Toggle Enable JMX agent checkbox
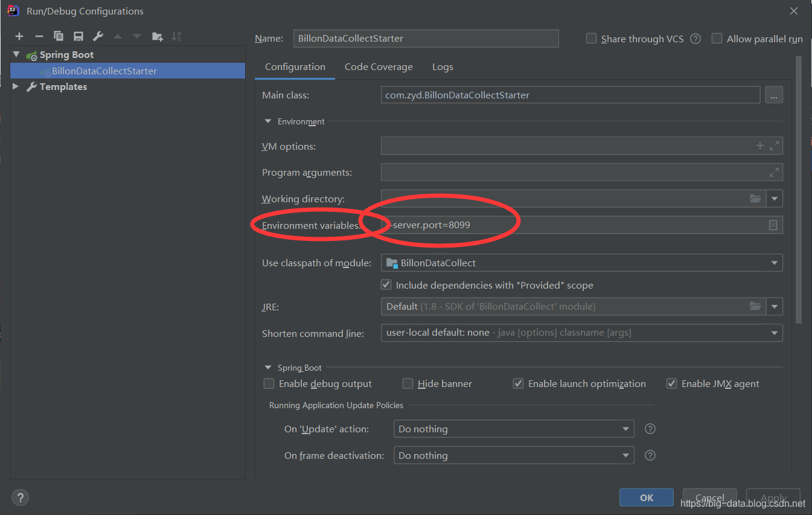 (671, 383)
